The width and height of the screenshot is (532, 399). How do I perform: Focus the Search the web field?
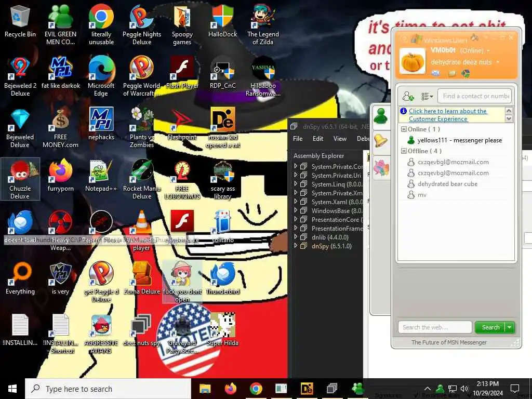point(435,327)
